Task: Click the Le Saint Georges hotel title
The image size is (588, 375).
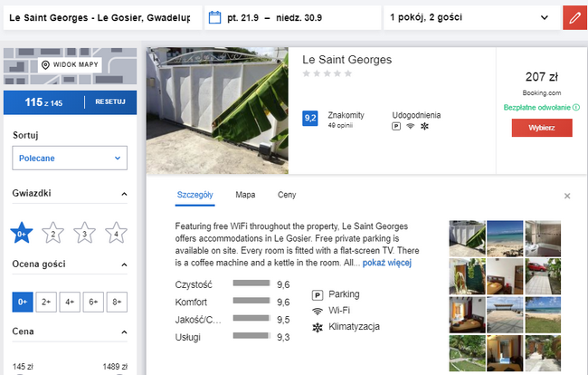Action: point(347,60)
